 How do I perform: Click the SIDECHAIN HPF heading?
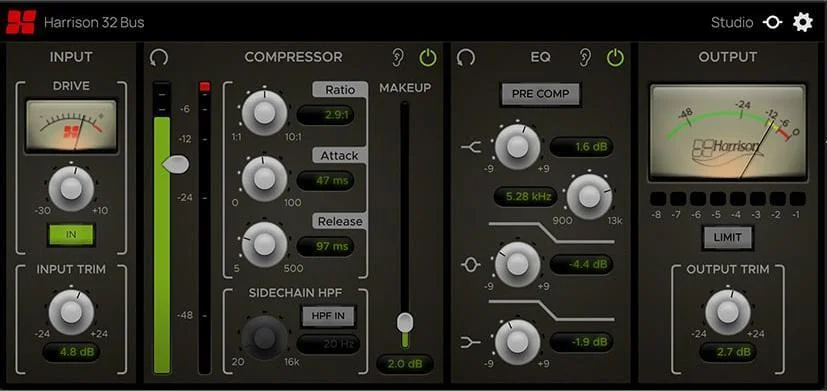tap(294, 293)
